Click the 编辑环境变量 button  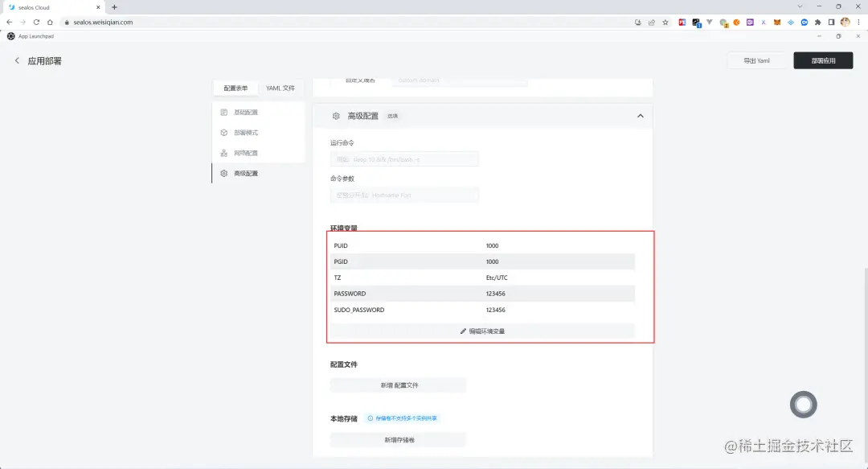tap(482, 331)
